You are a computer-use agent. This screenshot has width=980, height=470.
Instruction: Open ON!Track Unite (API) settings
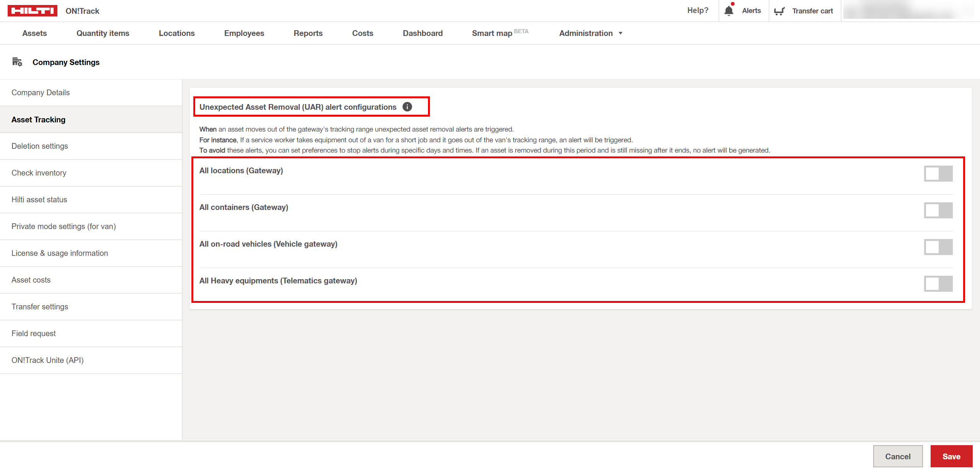click(47, 360)
